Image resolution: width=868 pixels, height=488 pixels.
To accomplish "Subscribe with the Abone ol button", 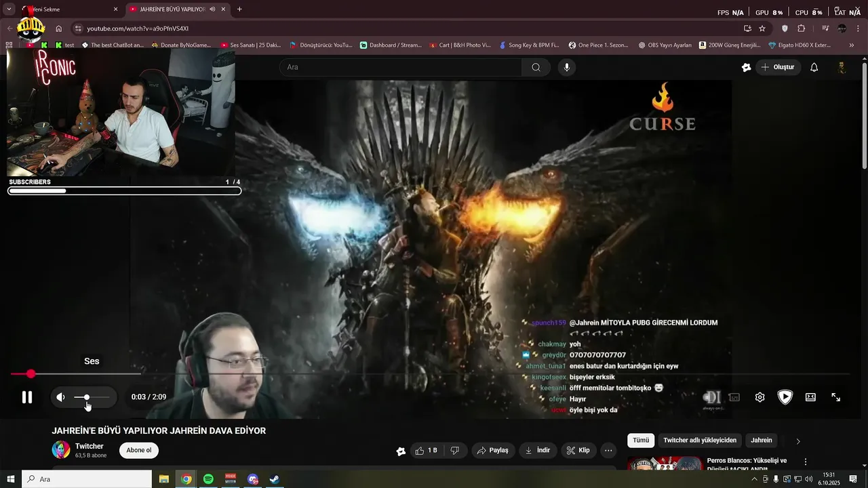I will [x=139, y=450].
